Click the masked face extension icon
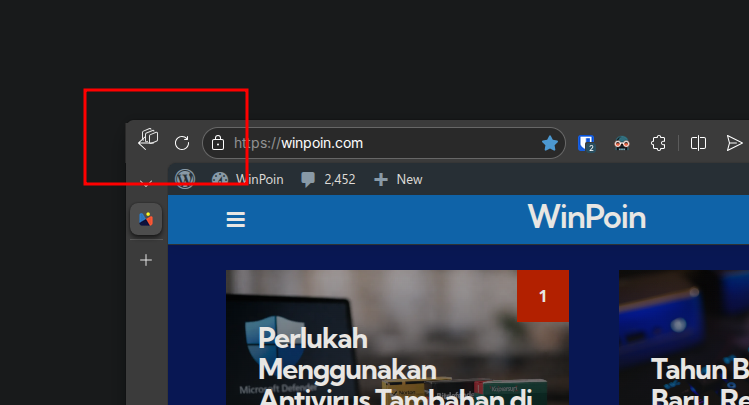Screen dimensions: 749x405 pos(622,143)
